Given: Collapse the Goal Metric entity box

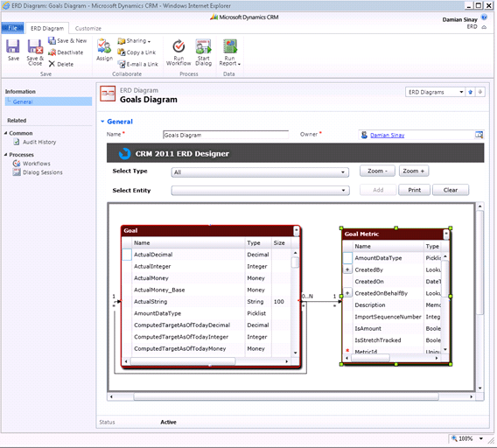Looking at the screenshot, I should click(x=446, y=234).
